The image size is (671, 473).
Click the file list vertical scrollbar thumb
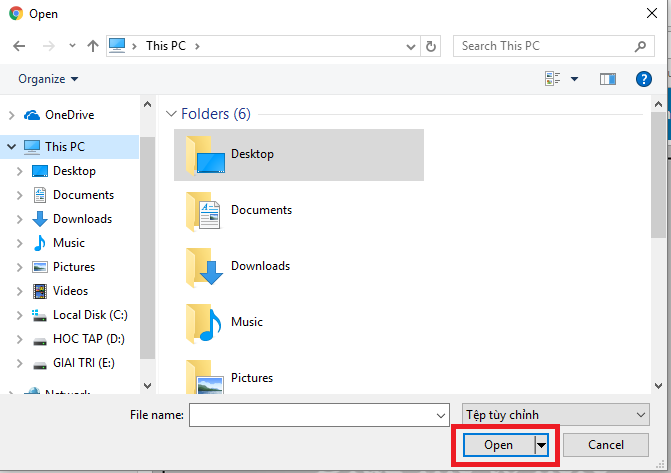click(x=658, y=175)
